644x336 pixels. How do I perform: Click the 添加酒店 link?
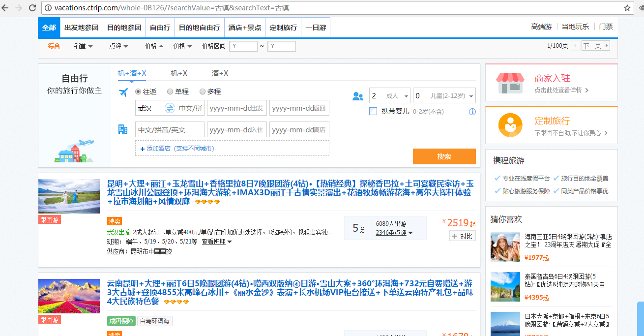coord(177,149)
